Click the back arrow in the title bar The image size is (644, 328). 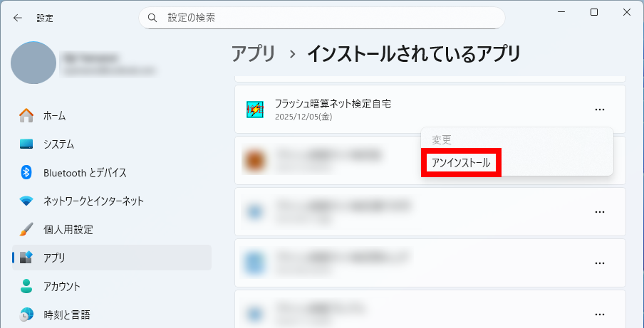coord(17,18)
